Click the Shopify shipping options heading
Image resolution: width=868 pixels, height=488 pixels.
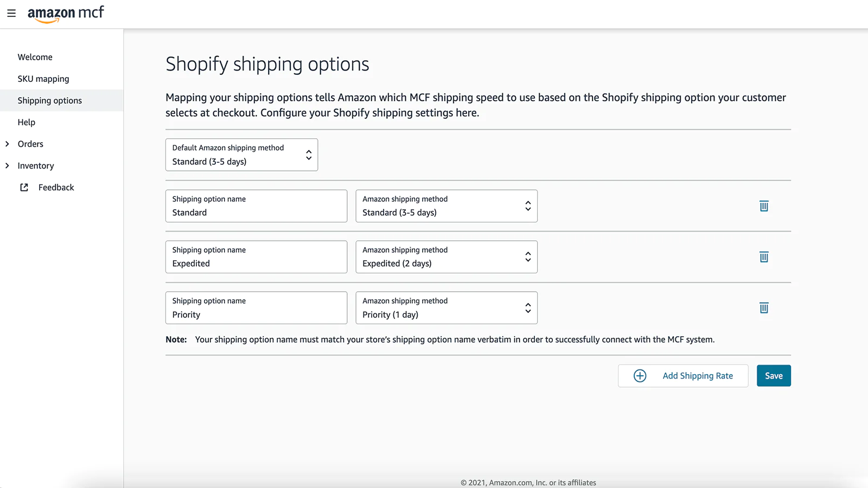click(x=267, y=64)
